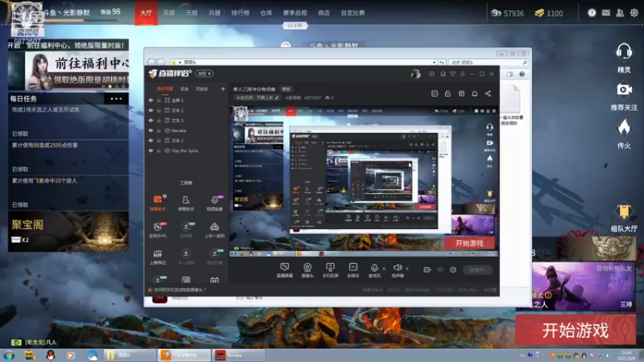This screenshot has width=644, height=362.
Task: Open the hamburger menu in streaming title bar
Action: point(462,74)
